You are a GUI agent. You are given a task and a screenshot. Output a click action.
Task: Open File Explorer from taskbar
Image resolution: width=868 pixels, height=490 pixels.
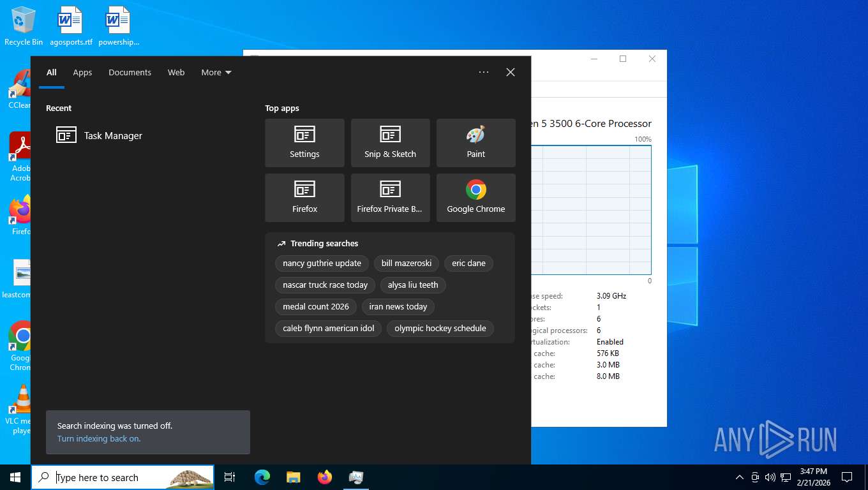coord(294,477)
